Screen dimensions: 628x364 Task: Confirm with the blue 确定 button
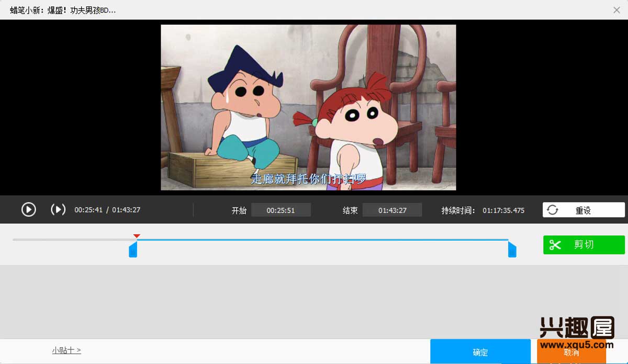click(x=480, y=352)
